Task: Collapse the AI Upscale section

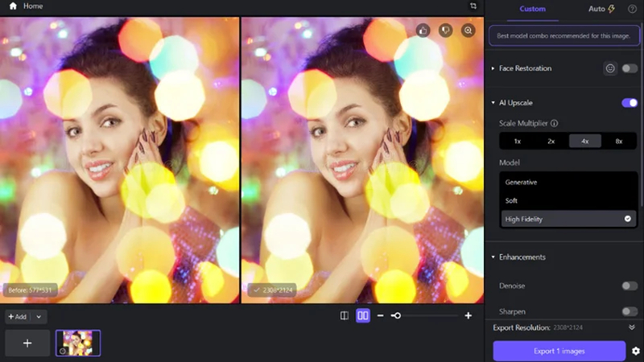Action: point(493,103)
